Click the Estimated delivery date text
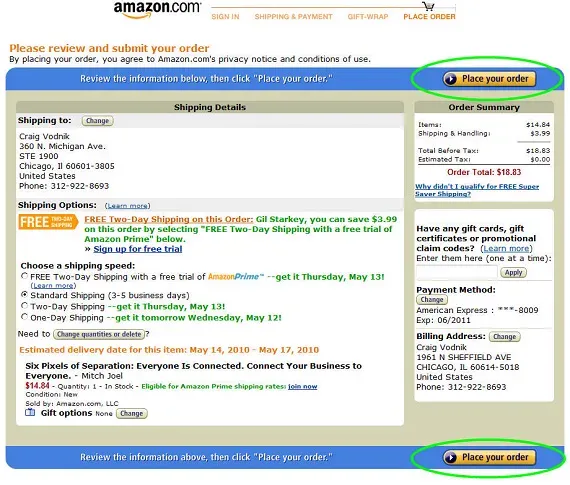This screenshot has width=570, height=485. (x=169, y=350)
